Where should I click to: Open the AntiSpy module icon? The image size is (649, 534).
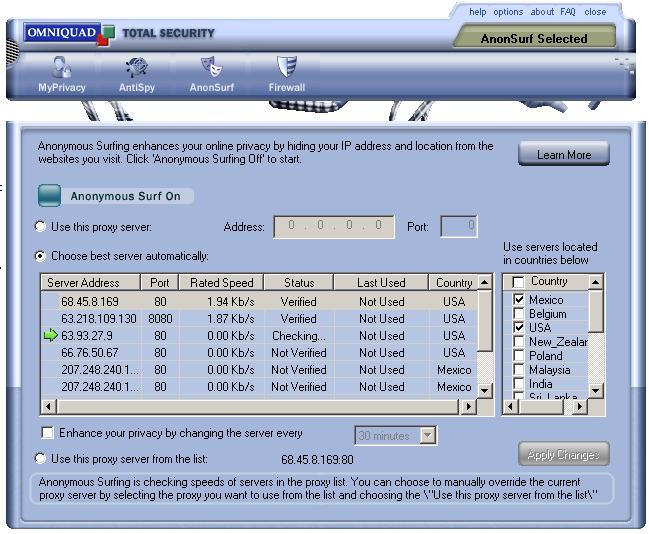click(137, 67)
